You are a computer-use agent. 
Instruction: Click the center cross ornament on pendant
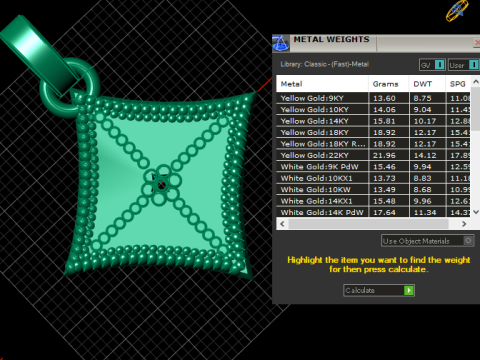coord(161,184)
